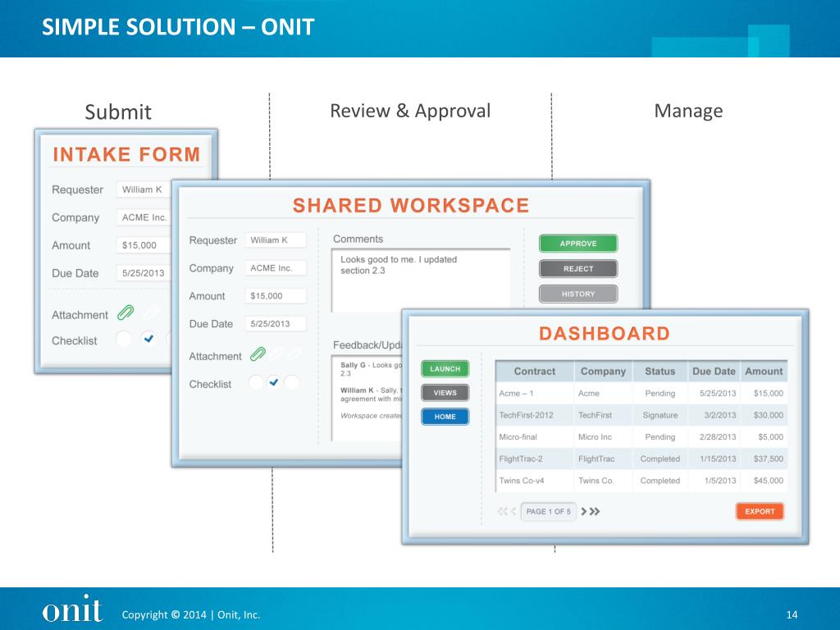This screenshot has width=840, height=630.
Task: Click Requester field in Shared Workspace
Action: coord(276,240)
